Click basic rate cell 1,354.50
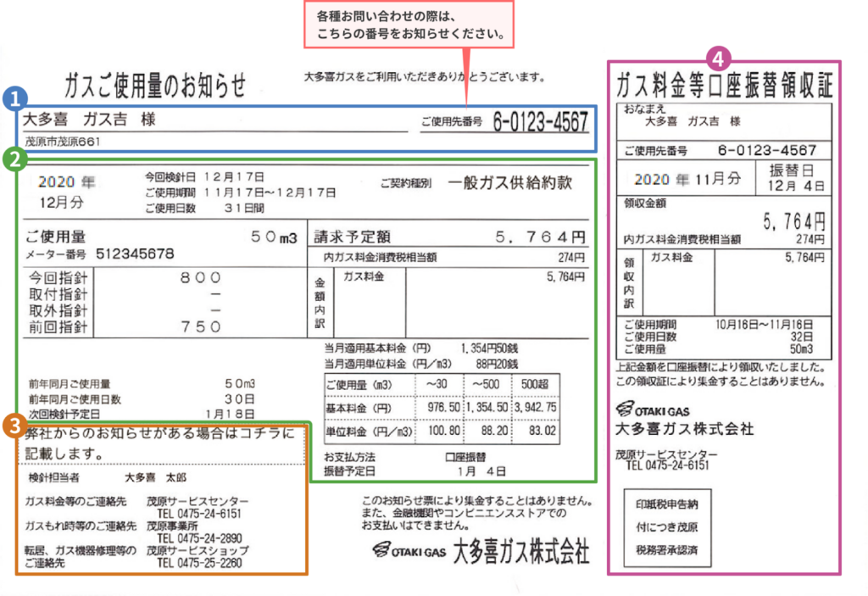Image resolution: width=868 pixels, height=596 pixels. coord(487,407)
